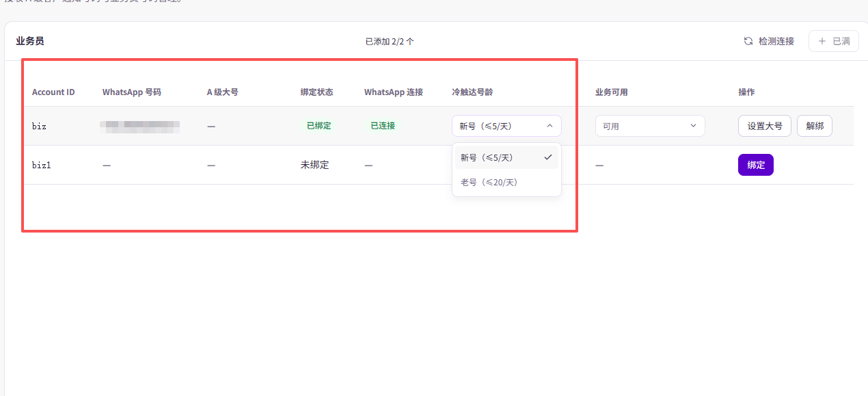Click the 业务可用 column header

pyautogui.click(x=611, y=92)
